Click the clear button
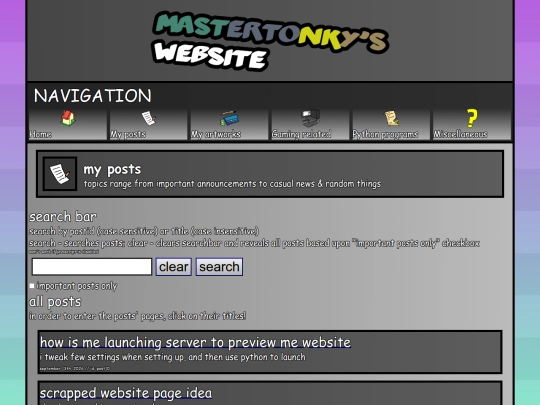Screen dimensions: 540x405 coord(174,267)
